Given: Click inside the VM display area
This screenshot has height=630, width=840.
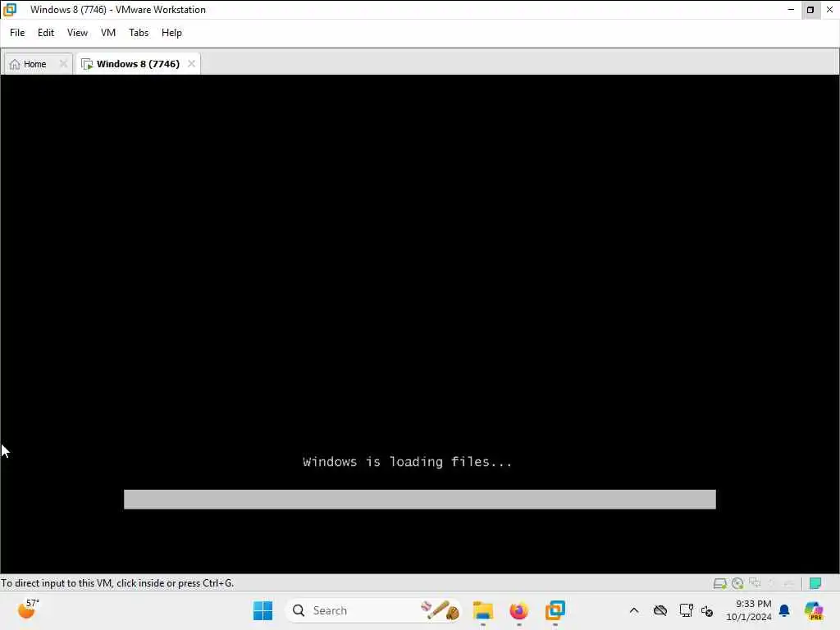Looking at the screenshot, I should (x=419, y=323).
